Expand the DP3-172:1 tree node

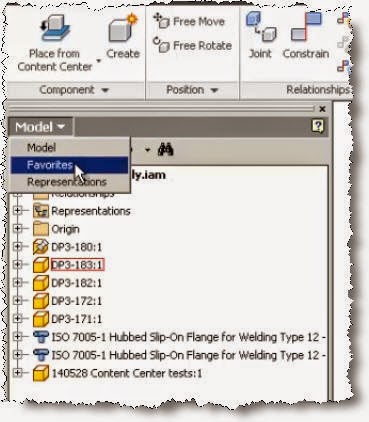click(x=17, y=301)
